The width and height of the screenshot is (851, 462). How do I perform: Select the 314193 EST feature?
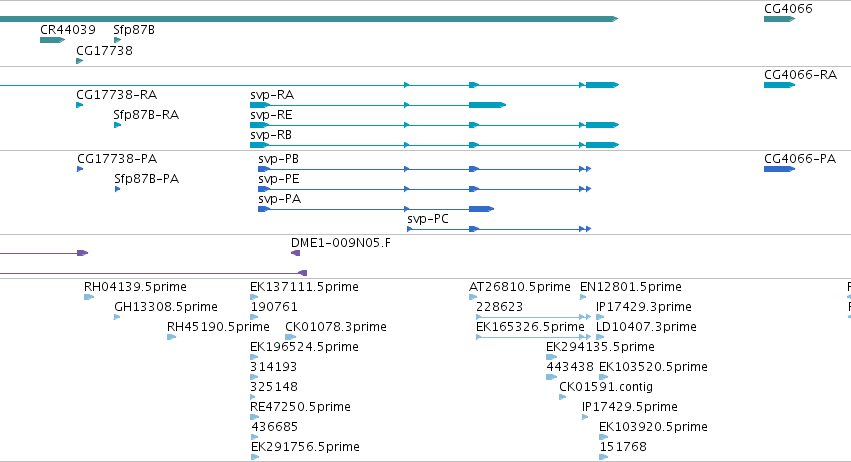click(x=254, y=377)
